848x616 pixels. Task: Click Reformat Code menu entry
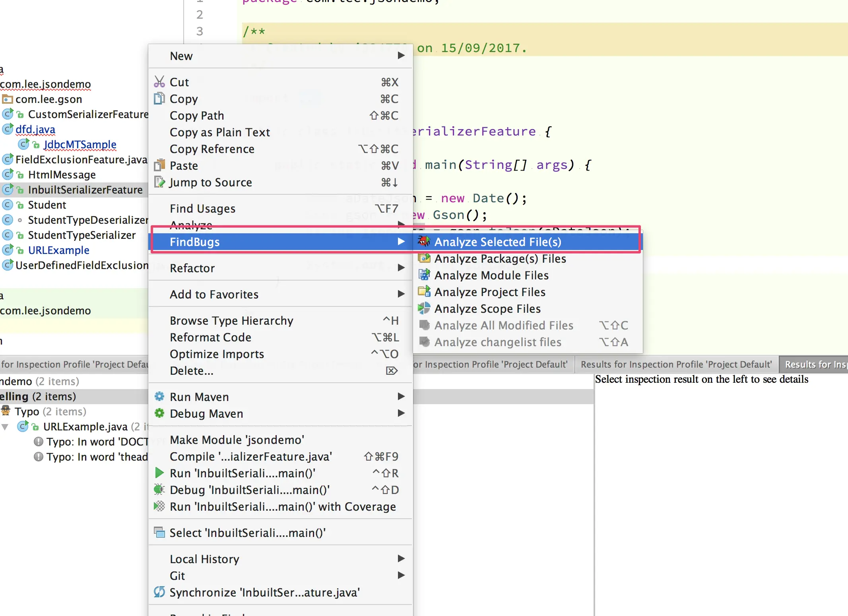pyautogui.click(x=210, y=337)
